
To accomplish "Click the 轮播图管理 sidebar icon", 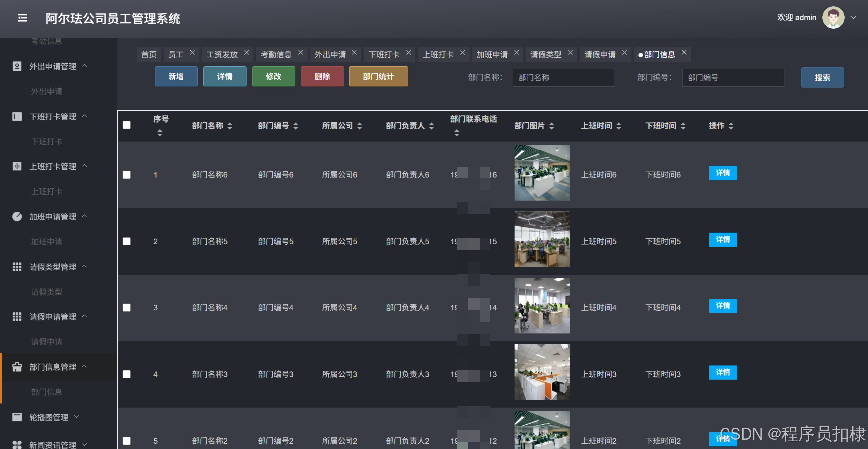I will click(x=17, y=417).
